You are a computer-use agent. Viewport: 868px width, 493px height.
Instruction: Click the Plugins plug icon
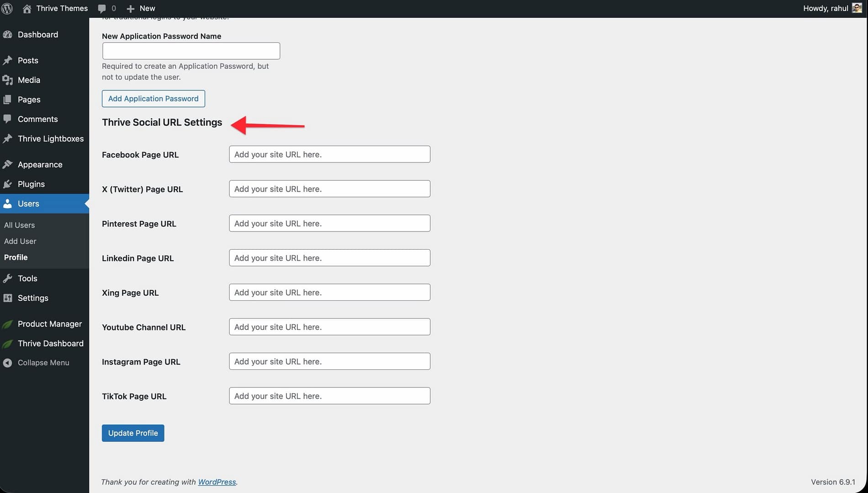[7, 184]
